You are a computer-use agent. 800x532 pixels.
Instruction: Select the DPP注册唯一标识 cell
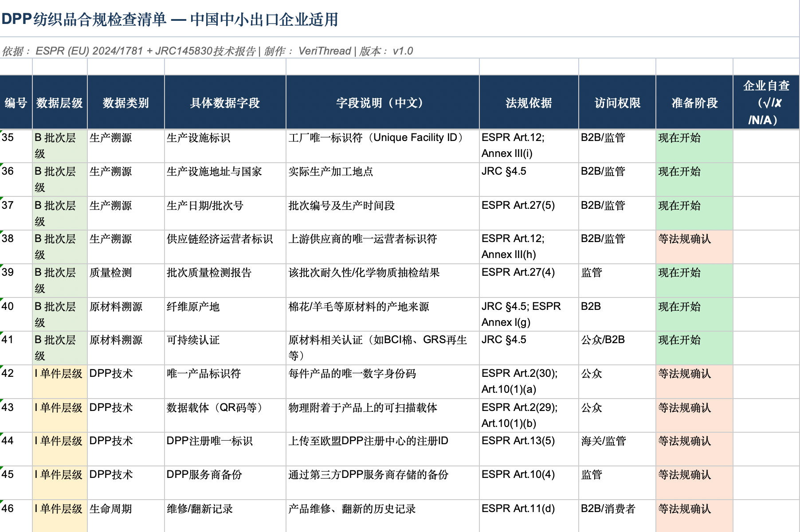(x=225, y=449)
